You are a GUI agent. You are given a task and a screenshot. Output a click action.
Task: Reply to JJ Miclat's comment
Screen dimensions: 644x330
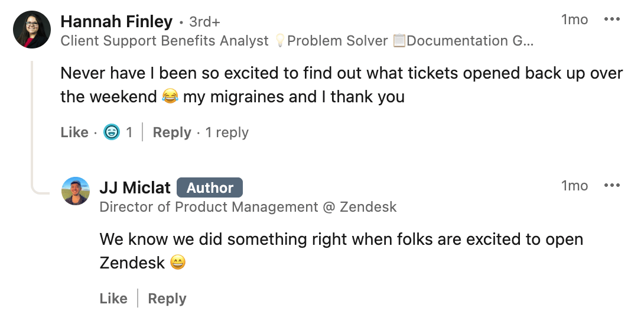click(167, 299)
